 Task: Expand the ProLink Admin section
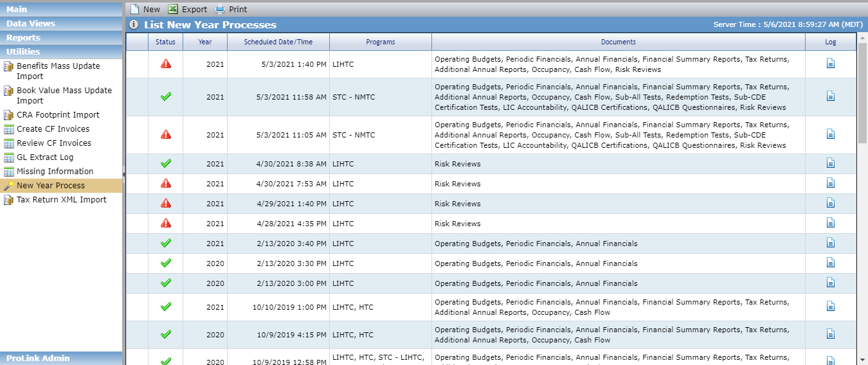[61, 358]
